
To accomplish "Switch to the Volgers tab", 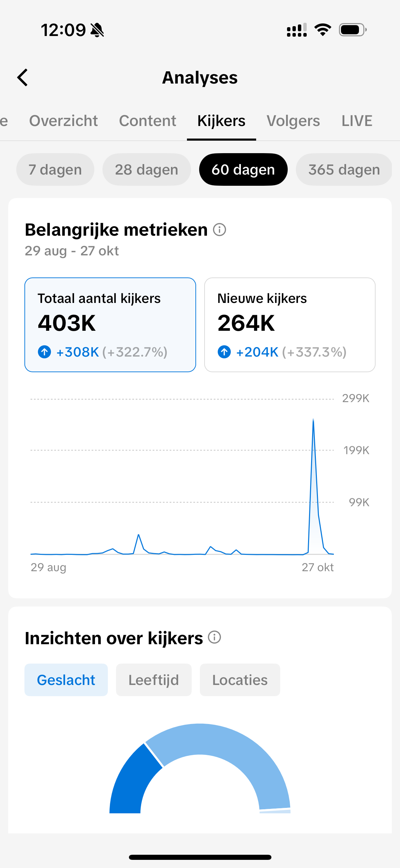I will point(293,121).
